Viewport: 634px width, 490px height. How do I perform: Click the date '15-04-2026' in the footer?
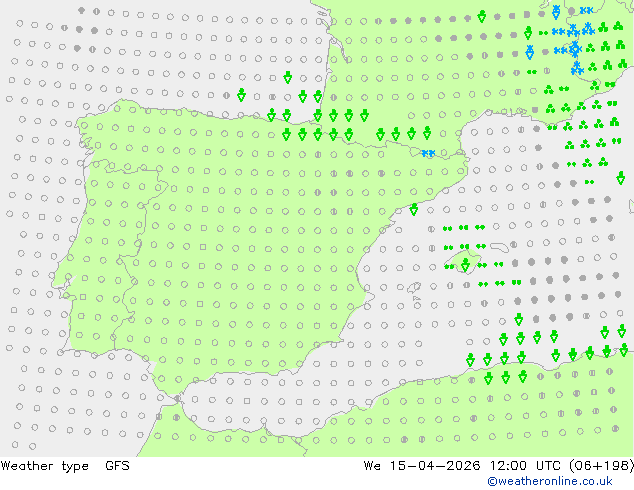pos(435,466)
